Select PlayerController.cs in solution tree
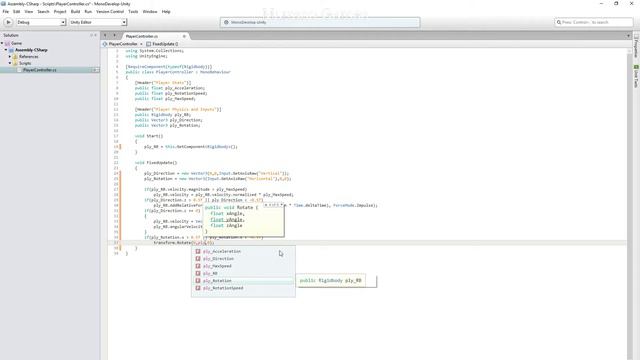 pos(40,70)
